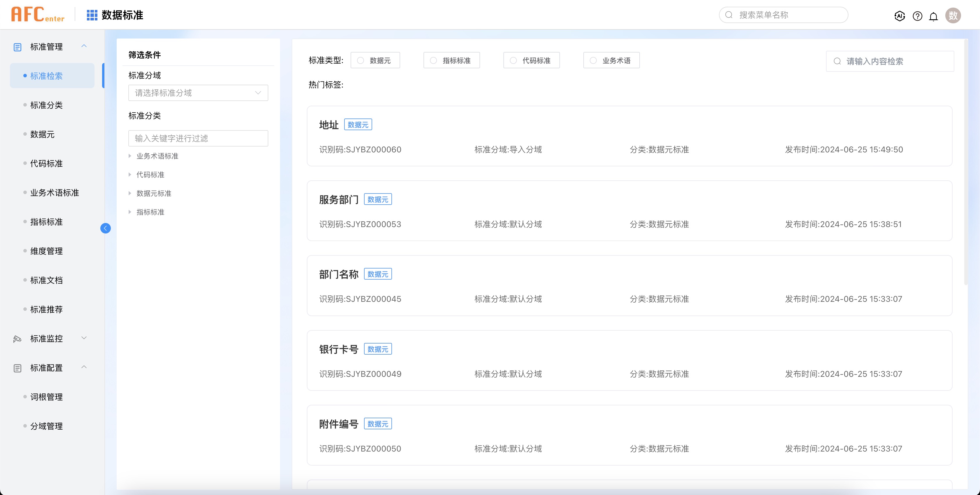Image resolution: width=980 pixels, height=495 pixels.
Task: Expand the 业务术语标准 tree node
Action: pyautogui.click(x=130, y=156)
